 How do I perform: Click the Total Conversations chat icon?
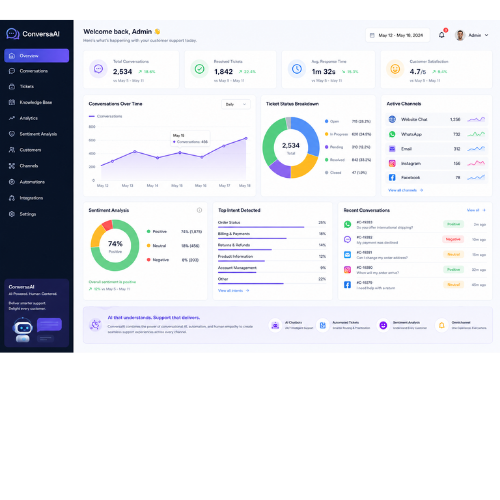point(98,69)
